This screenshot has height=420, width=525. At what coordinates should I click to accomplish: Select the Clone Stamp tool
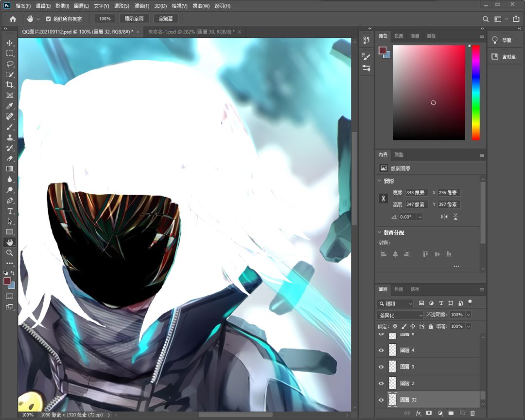tap(10, 137)
